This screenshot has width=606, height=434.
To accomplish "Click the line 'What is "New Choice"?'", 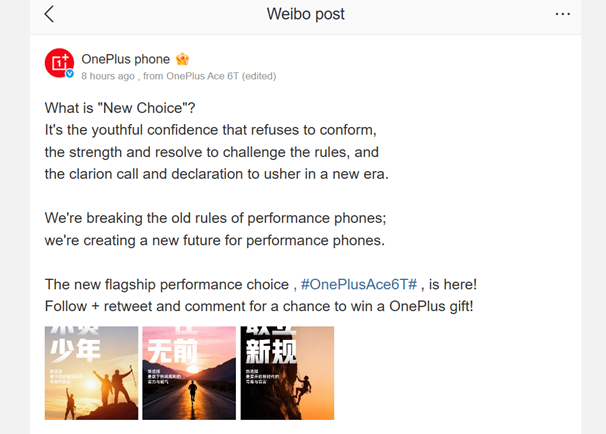I will tap(120, 108).
